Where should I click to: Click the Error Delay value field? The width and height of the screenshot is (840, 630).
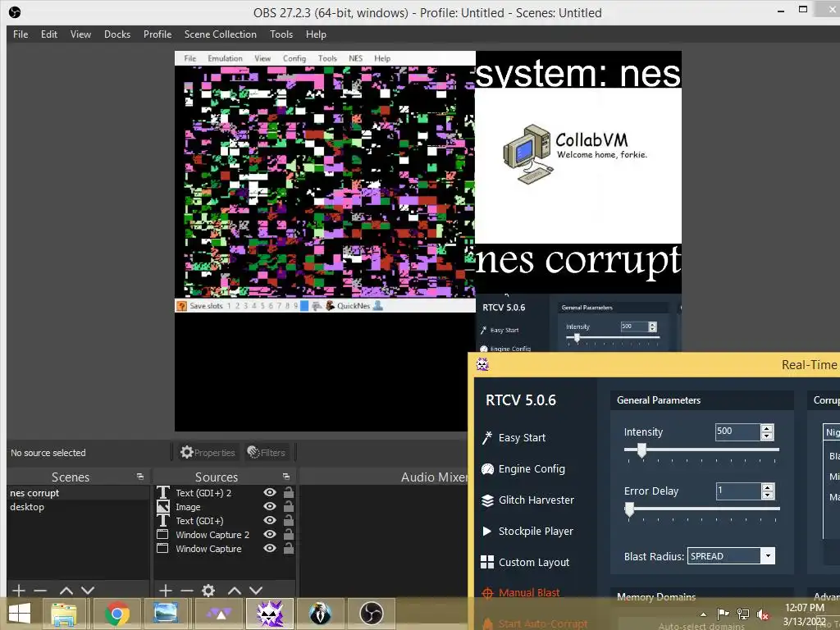click(738, 491)
